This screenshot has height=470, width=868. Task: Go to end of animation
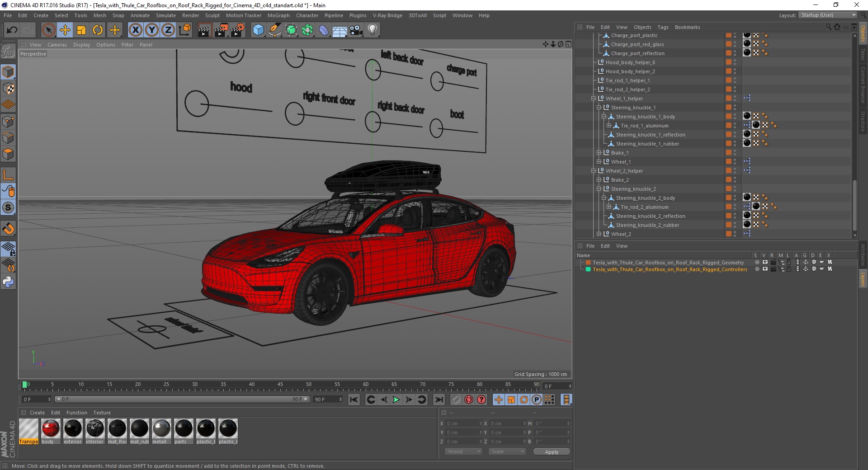click(439, 399)
